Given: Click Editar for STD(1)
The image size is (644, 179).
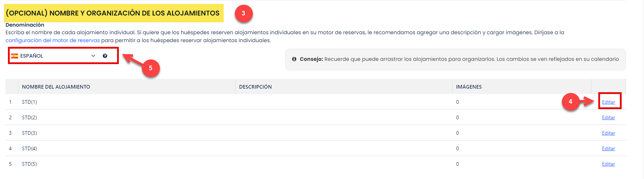Looking at the screenshot, I should (608, 102).
